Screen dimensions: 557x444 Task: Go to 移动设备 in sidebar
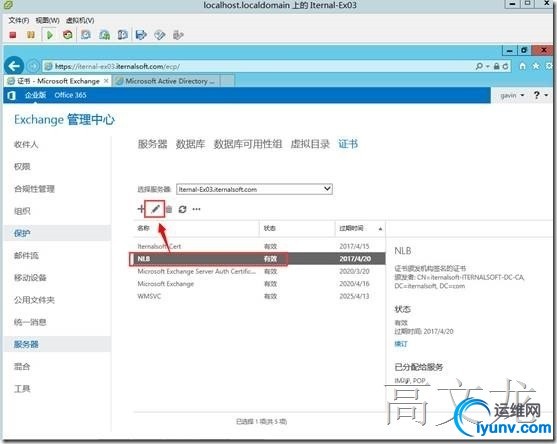coord(30,278)
